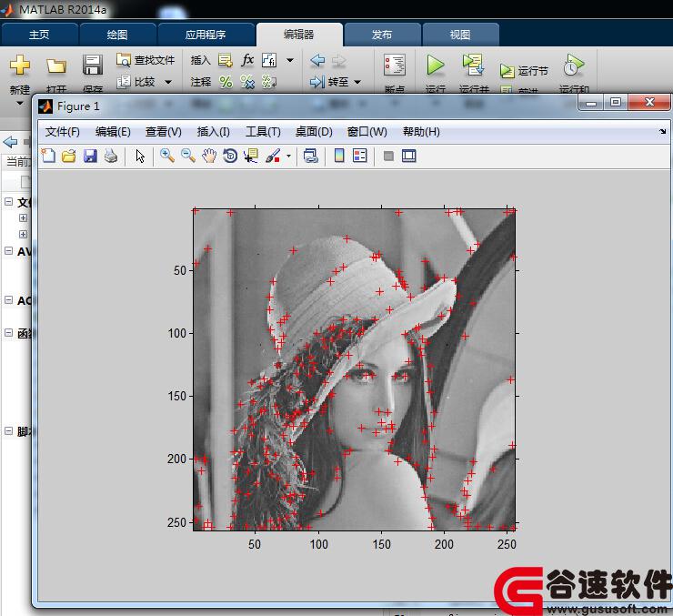This screenshot has height=616, width=673.
Task: Open Figure 桌面(D) menu
Action: point(314,132)
